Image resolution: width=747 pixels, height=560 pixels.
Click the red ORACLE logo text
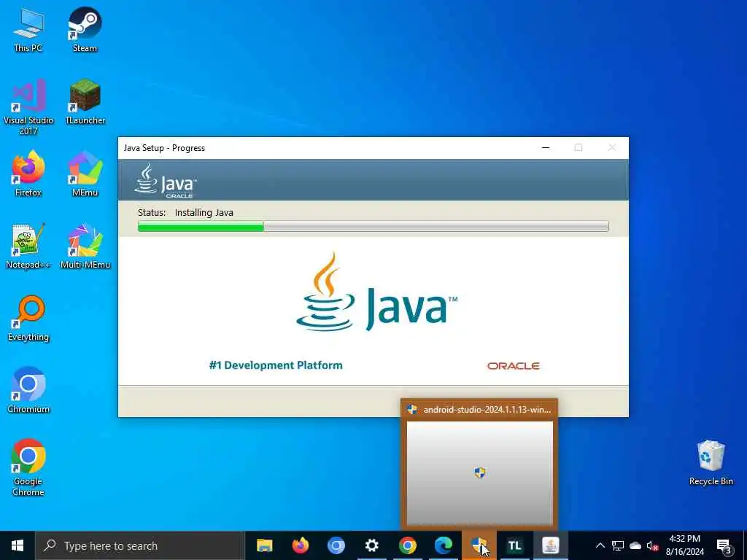tap(513, 366)
